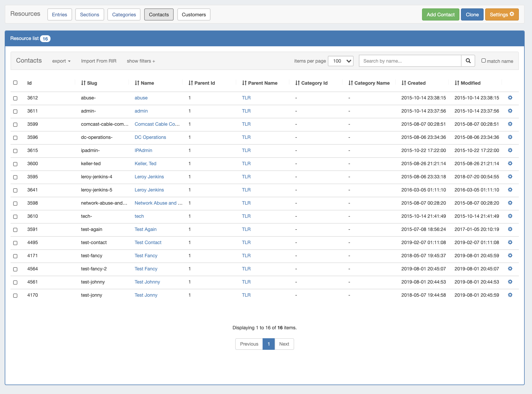The image size is (532, 394).
Task: Click the green Add Contact button
Action: point(440,14)
